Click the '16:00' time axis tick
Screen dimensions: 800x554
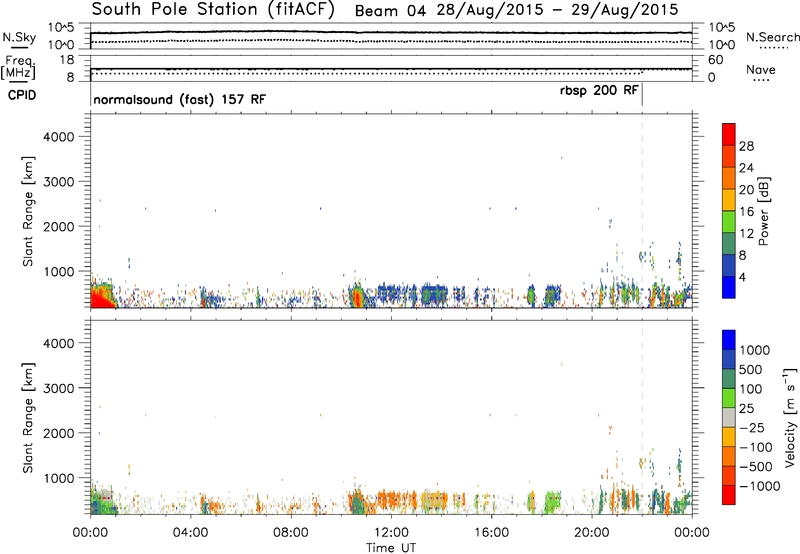(491, 533)
